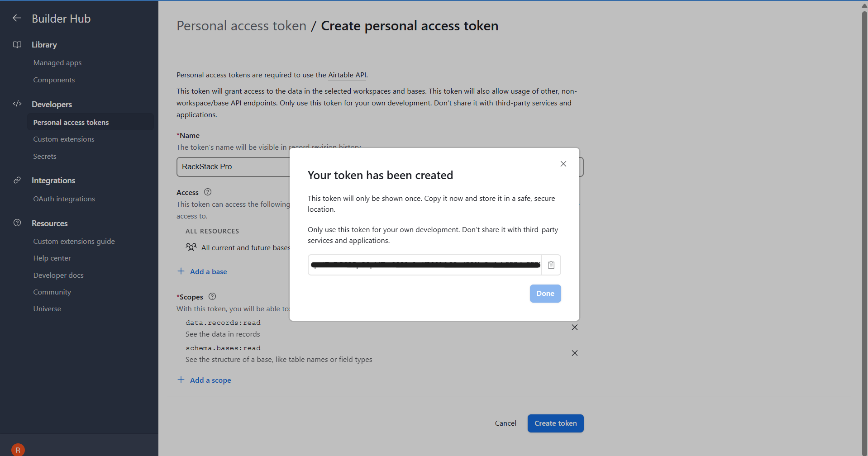Click 'schema.bases:read' scope text

(223, 348)
